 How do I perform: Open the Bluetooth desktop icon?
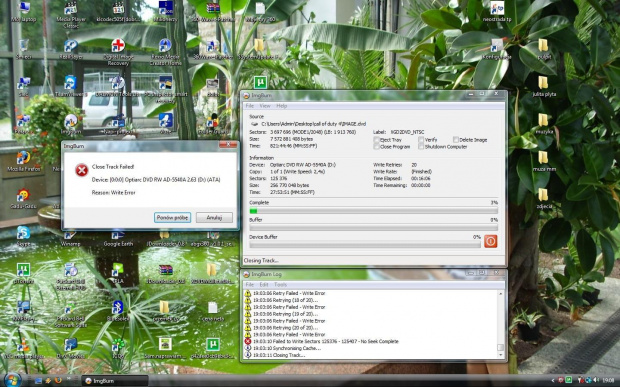pos(118,310)
